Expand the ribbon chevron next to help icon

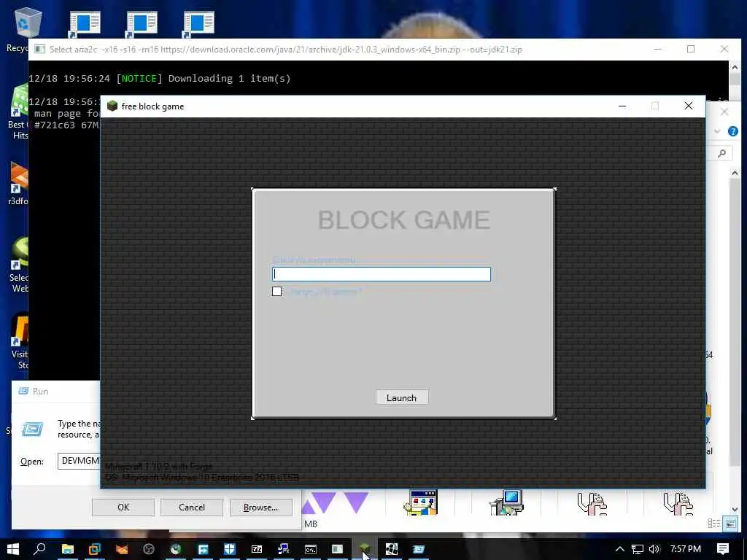point(717,131)
